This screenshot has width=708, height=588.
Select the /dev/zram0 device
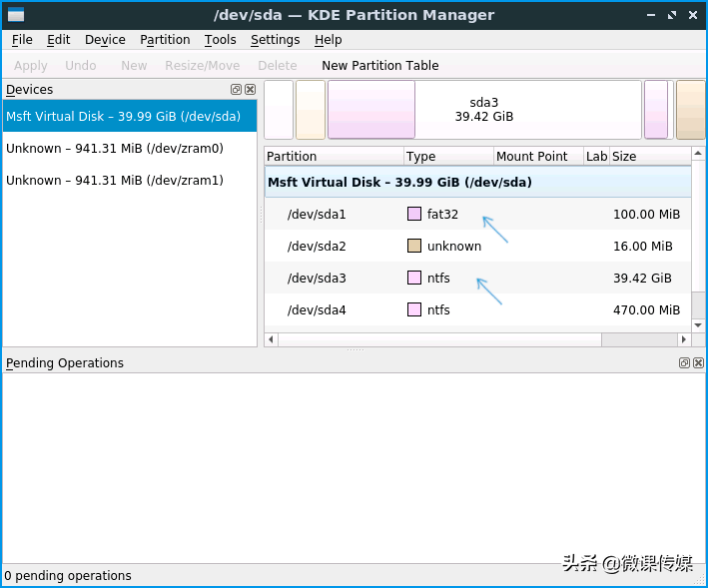pyautogui.click(x=130, y=148)
